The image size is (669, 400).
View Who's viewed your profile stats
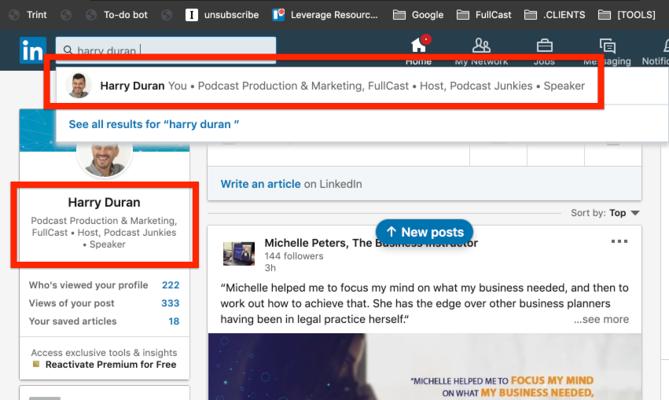click(x=104, y=285)
